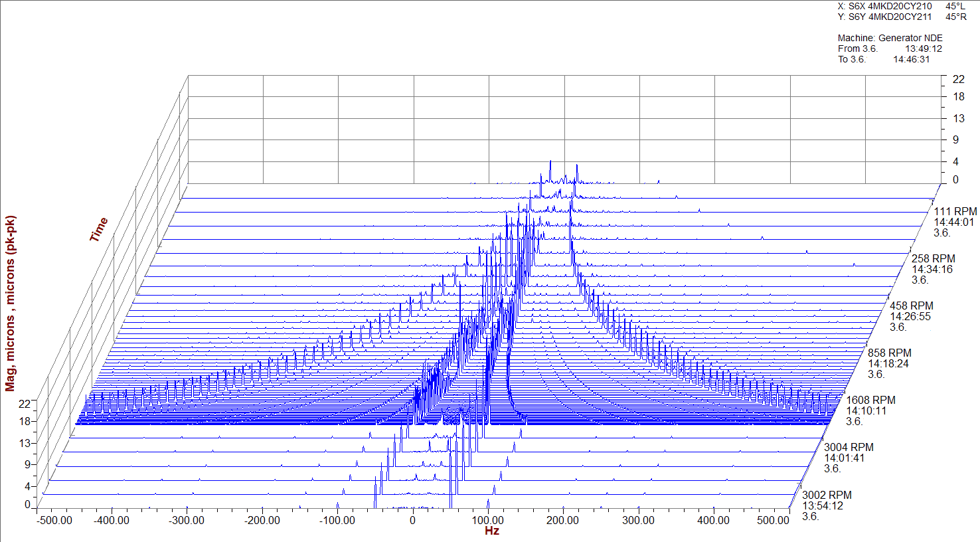Click the X channel 'S6X 4MKD20CY210' label
The image size is (980, 542).
tap(890, 6)
